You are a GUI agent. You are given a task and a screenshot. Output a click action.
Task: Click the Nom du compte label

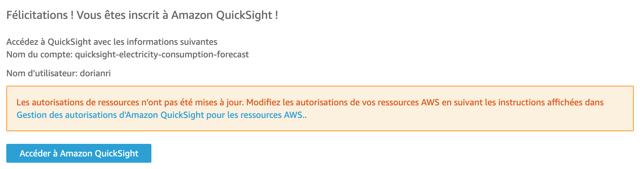[39, 54]
